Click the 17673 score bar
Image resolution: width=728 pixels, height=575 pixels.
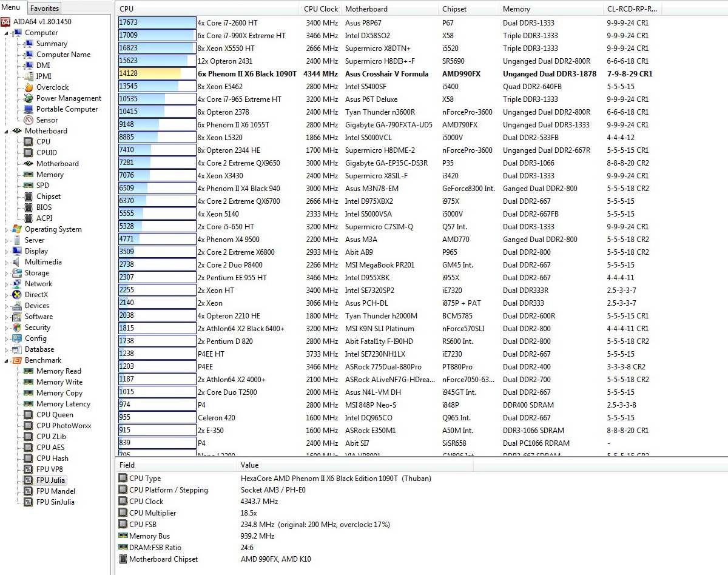pyautogui.click(x=157, y=22)
